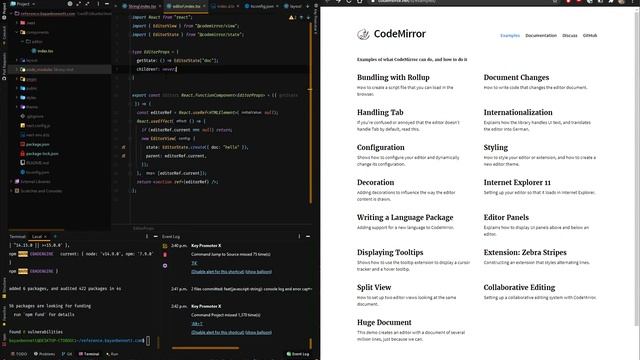Open the Huge Document example

click(x=384, y=322)
